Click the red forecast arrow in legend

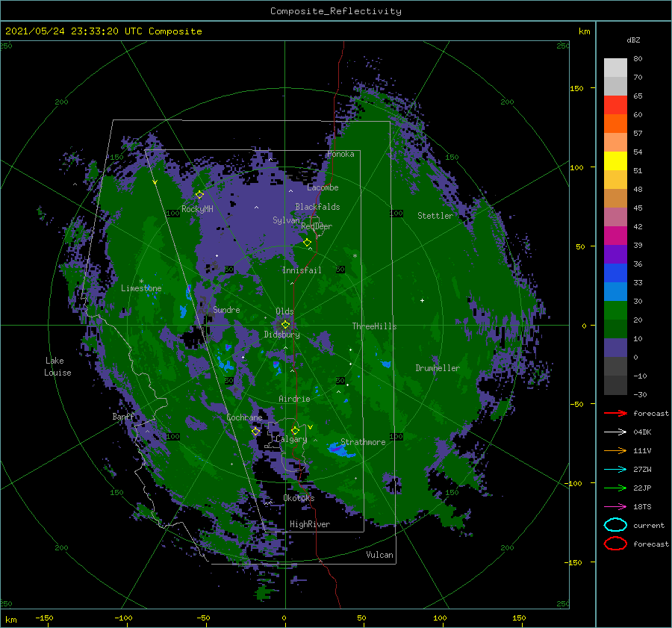coord(615,413)
